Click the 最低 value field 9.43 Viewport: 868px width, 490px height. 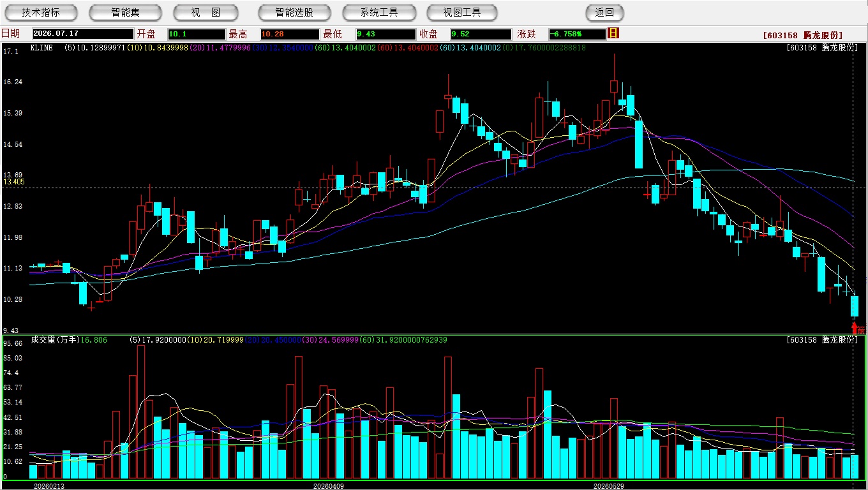(x=386, y=34)
